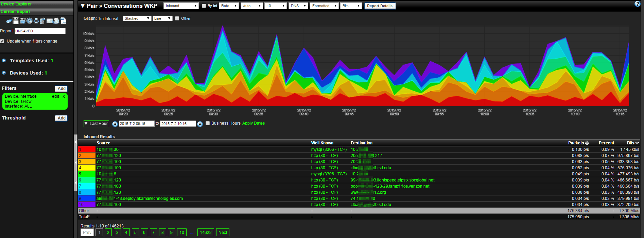Image resolution: width=644 pixels, height=238 pixels.
Task: Open the Auto dropdown
Action: 252,6
